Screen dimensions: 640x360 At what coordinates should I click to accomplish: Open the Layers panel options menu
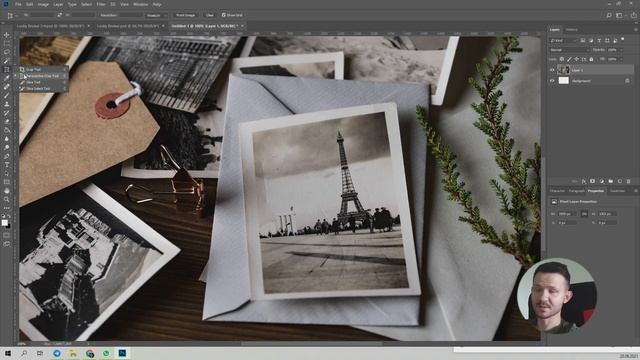[x=636, y=29]
